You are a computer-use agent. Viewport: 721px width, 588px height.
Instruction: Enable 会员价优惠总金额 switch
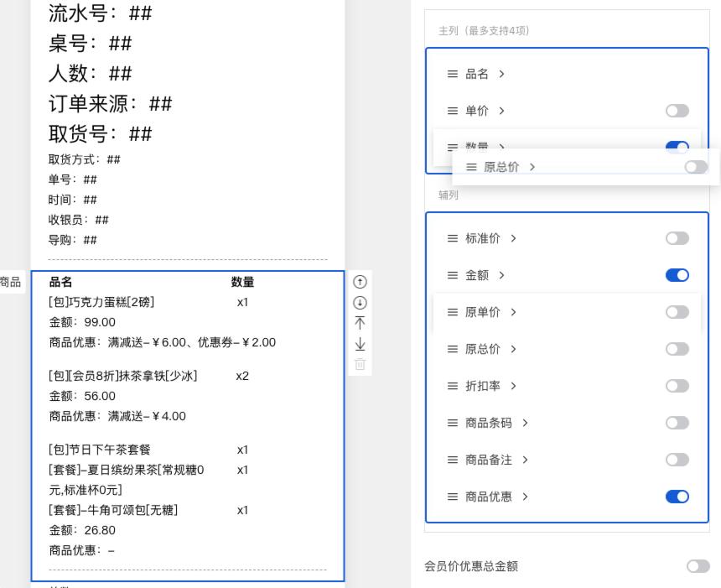coord(698,566)
